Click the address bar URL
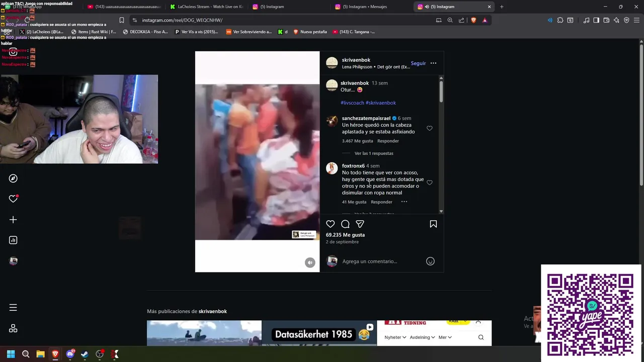Screen dimensions: 644x362 point(182,20)
